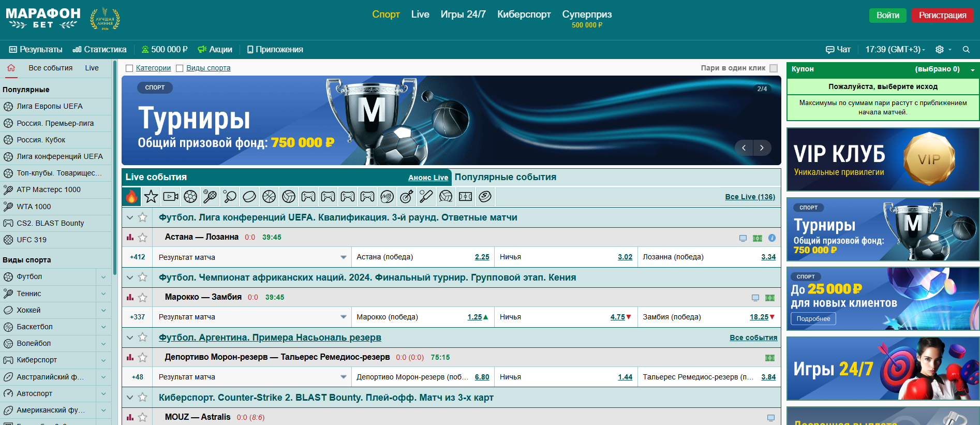Open Чат from the top bar
Screen dimensions: 980x425
[838, 50]
